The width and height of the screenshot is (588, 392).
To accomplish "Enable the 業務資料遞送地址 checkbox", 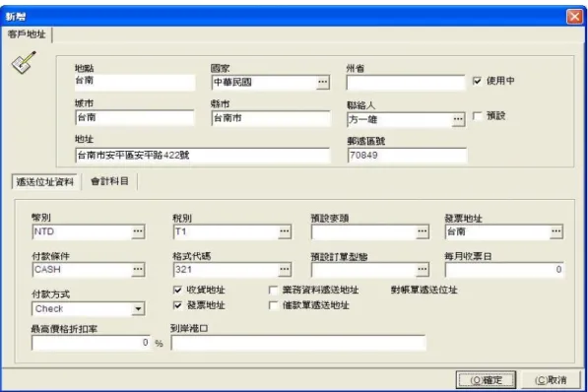I will click(274, 290).
